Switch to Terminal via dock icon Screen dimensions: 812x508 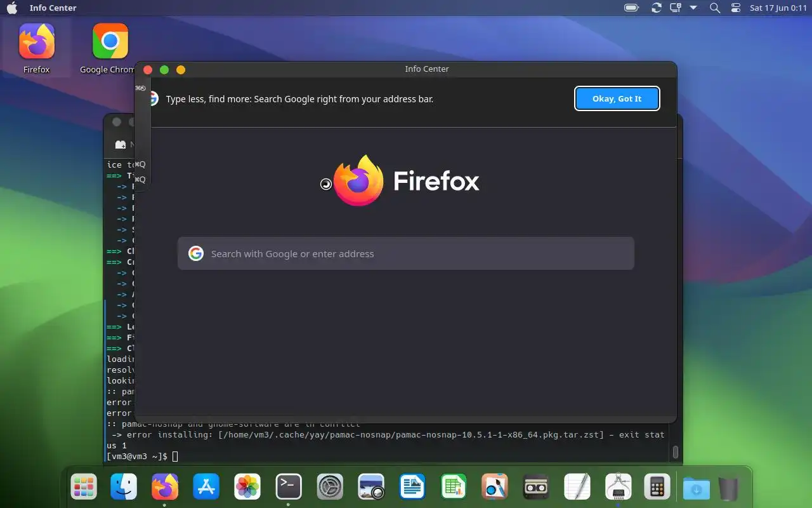(x=288, y=487)
